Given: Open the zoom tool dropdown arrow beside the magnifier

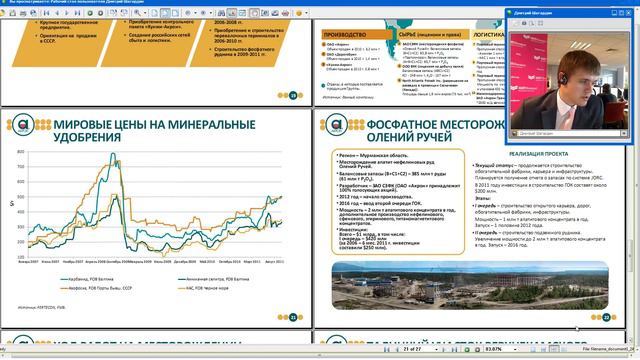Looking at the screenshot, I should coord(145,13).
